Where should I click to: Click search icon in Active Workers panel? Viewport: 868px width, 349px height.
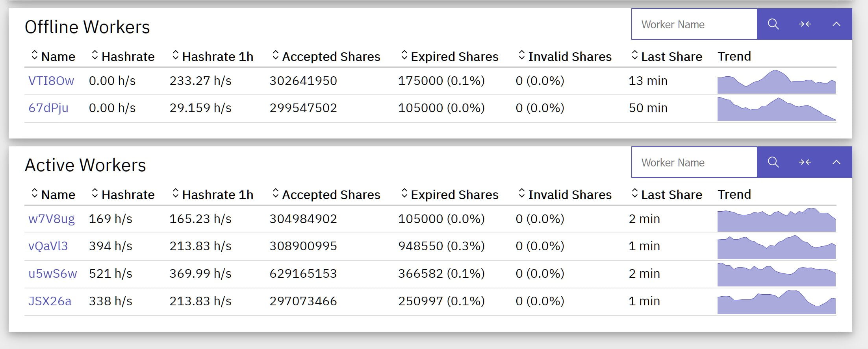pyautogui.click(x=773, y=162)
